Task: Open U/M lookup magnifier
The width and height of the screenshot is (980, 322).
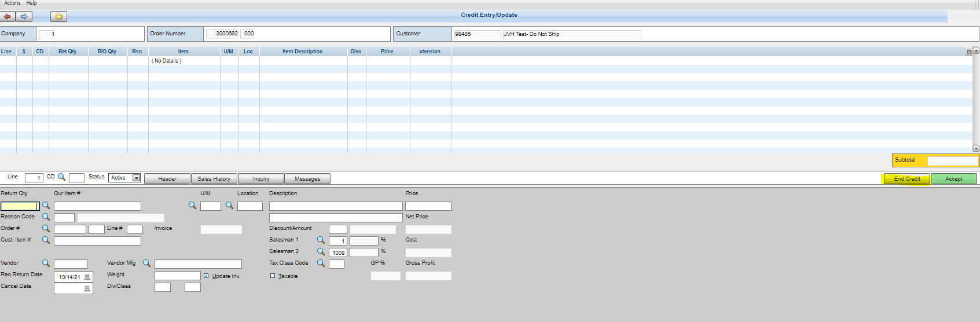Action: pos(192,205)
